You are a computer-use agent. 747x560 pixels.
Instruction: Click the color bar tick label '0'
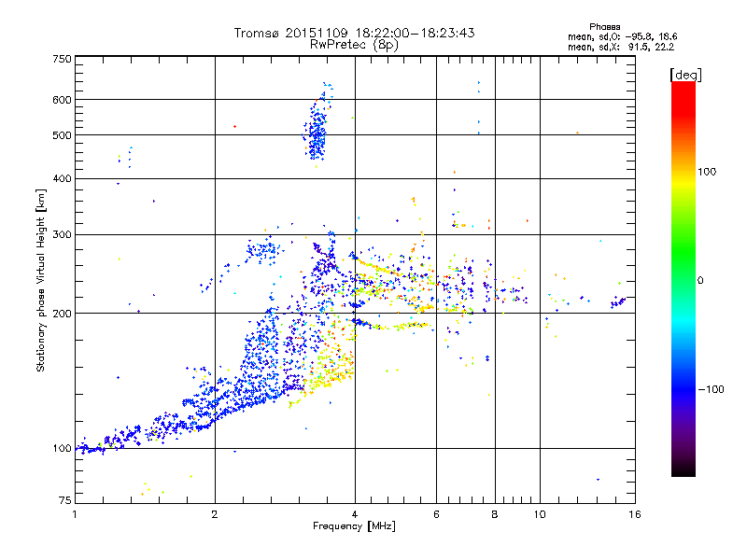700,281
